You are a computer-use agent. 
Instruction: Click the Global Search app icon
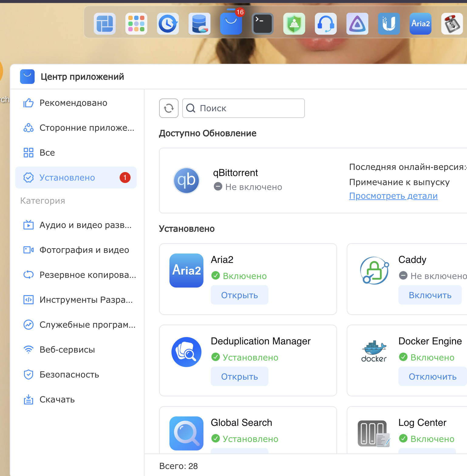coord(186,433)
